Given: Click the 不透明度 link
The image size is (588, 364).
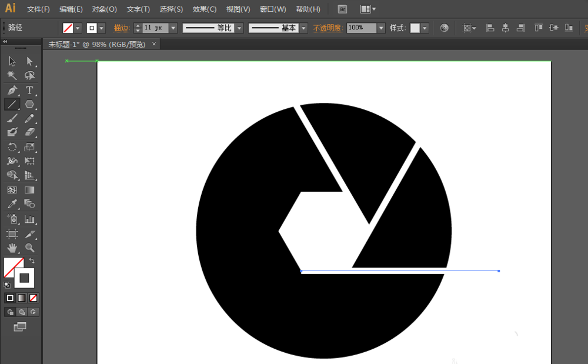Looking at the screenshot, I should [x=327, y=27].
